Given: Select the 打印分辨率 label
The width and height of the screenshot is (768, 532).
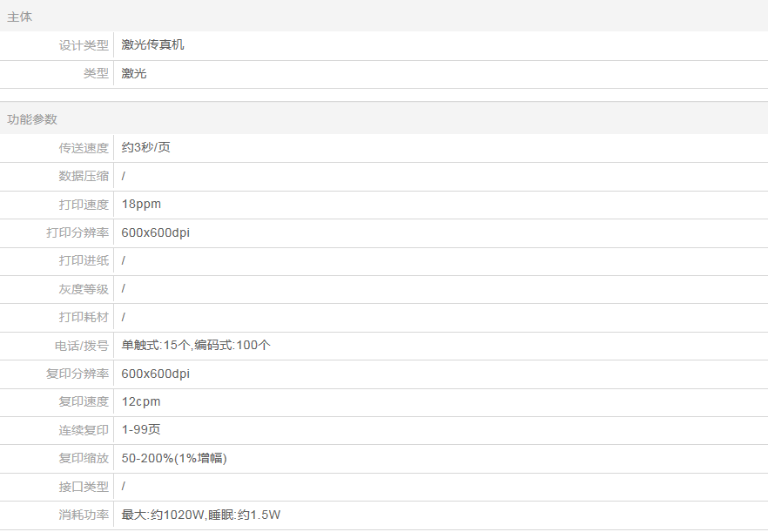Looking at the screenshot, I should tap(77, 232).
